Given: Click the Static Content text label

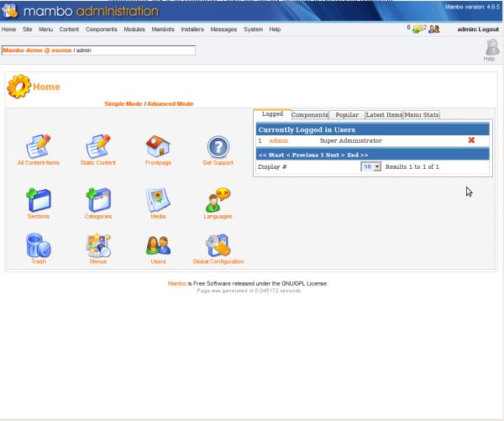Looking at the screenshot, I should [98, 163].
